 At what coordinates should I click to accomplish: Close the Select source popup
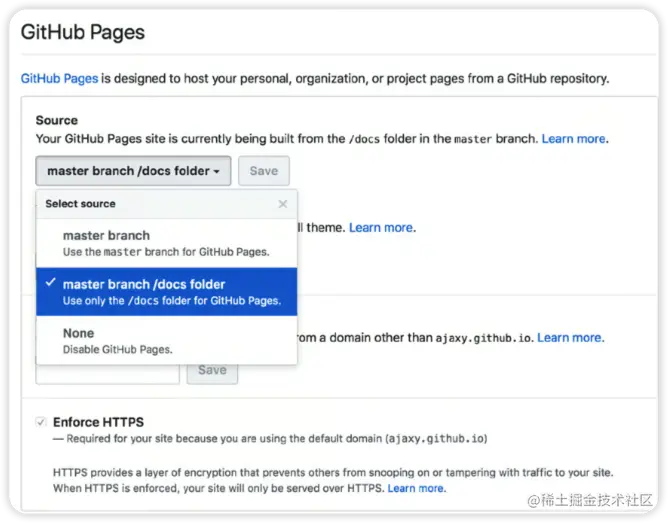click(x=283, y=204)
